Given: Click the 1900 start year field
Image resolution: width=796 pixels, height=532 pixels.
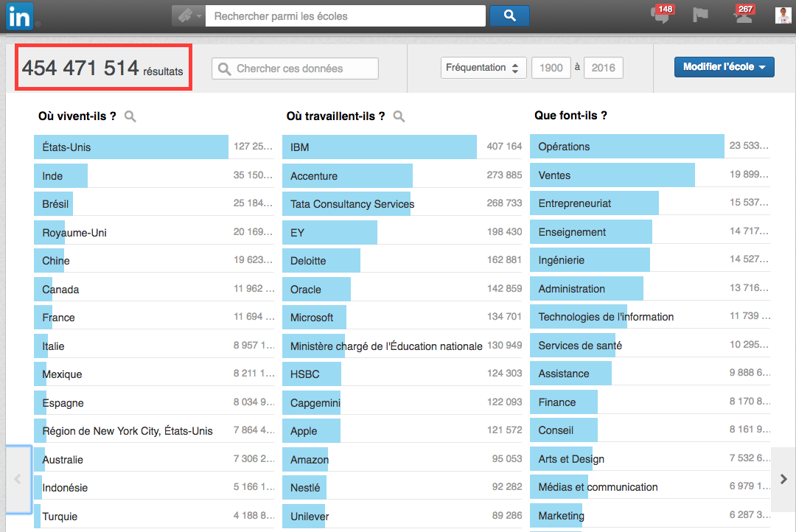Looking at the screenshot, I should click(x=551, y=68).
